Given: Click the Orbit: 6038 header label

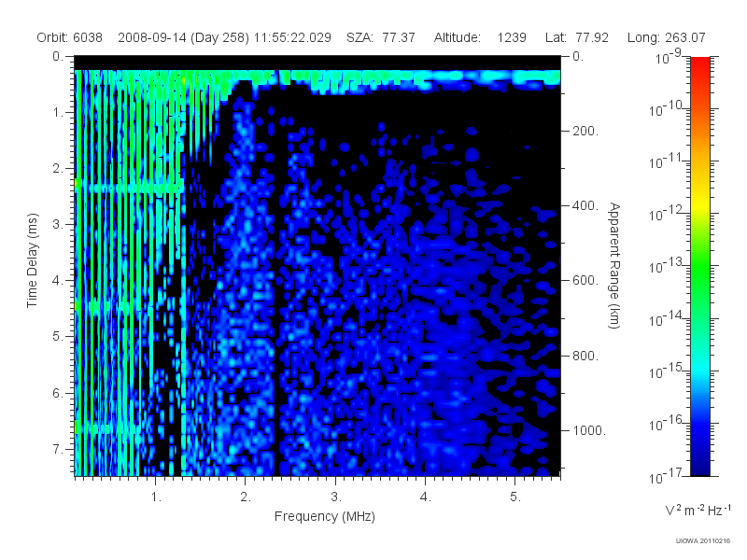Looking at the screenshot, I should (x=69, y=37).
